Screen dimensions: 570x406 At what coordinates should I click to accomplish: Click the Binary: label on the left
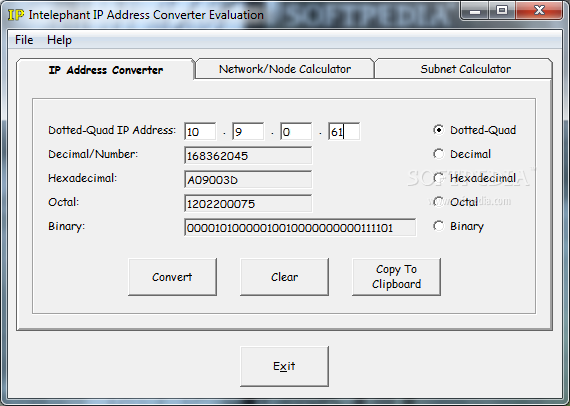pos(67,226)
